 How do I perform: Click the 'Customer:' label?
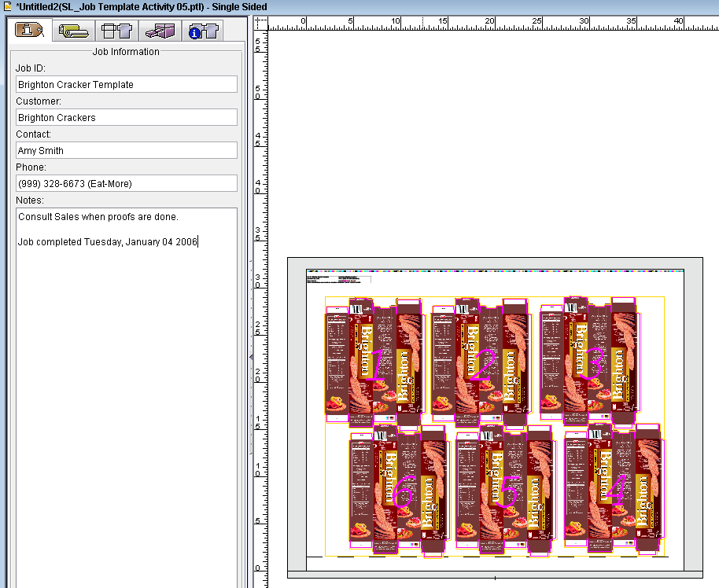pyautogui.click(x=39, y=101)
